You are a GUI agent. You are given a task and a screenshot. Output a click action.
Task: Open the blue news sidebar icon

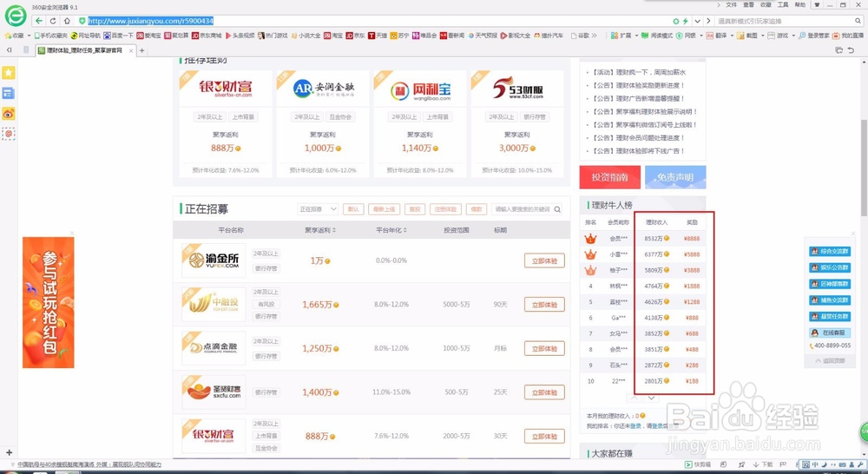[9, 93]
